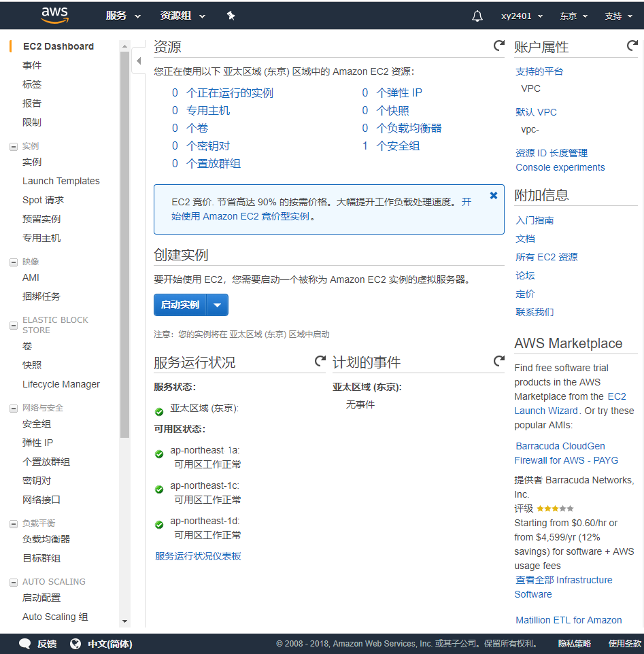Click the language globe icon
644x654 pixels.
(75, 644)
